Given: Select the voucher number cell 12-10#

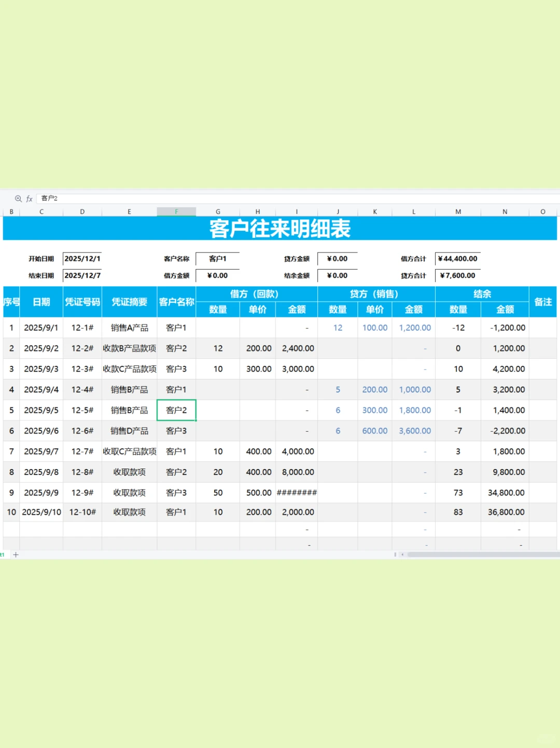Looking at the screenshot, I should tap(82, 512).
